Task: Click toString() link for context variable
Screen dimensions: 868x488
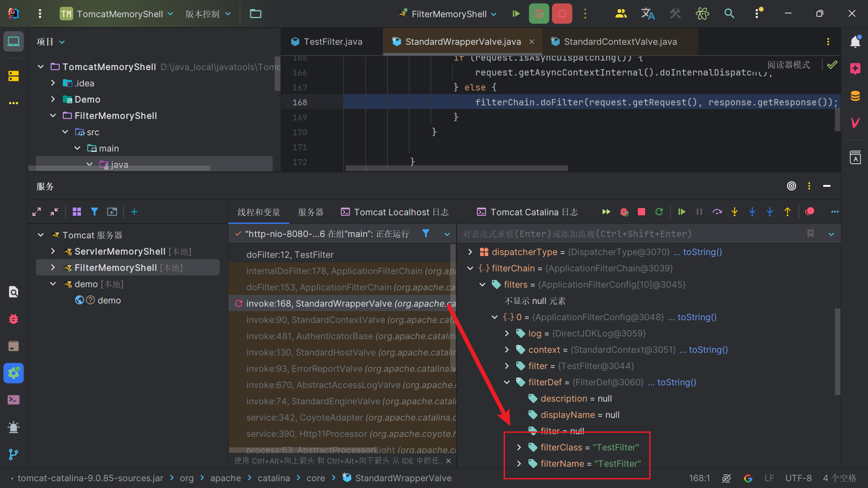Action: 708,350
